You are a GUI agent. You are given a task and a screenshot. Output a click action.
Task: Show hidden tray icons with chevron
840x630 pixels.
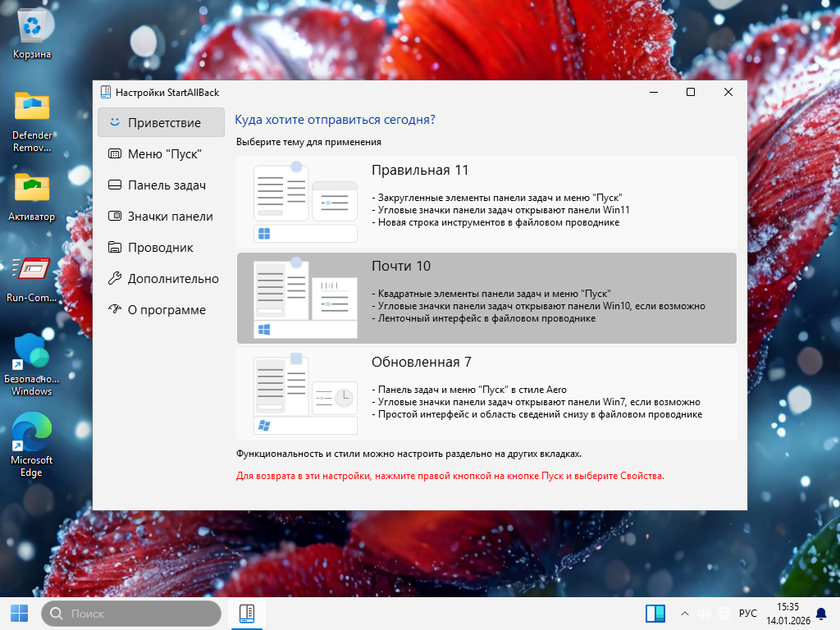click(x=685, y=614)
